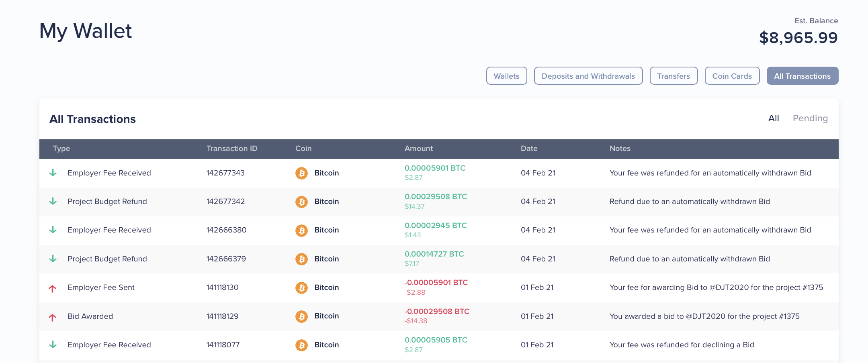
Task: Click green received arrow for transaction 142677342
Action: point(53,202)
